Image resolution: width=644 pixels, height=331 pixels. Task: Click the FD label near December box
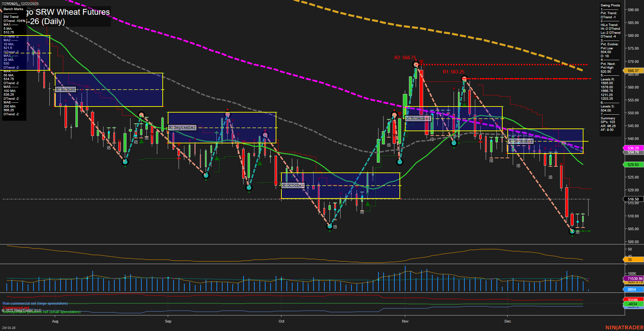click(x=563, y=143)
